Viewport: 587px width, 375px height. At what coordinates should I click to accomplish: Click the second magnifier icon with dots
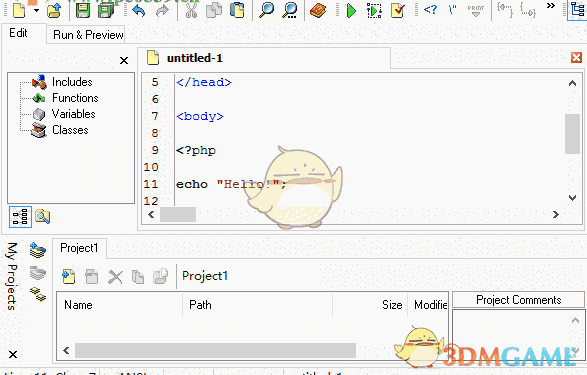pyautogui.click(x=290, y=10)
